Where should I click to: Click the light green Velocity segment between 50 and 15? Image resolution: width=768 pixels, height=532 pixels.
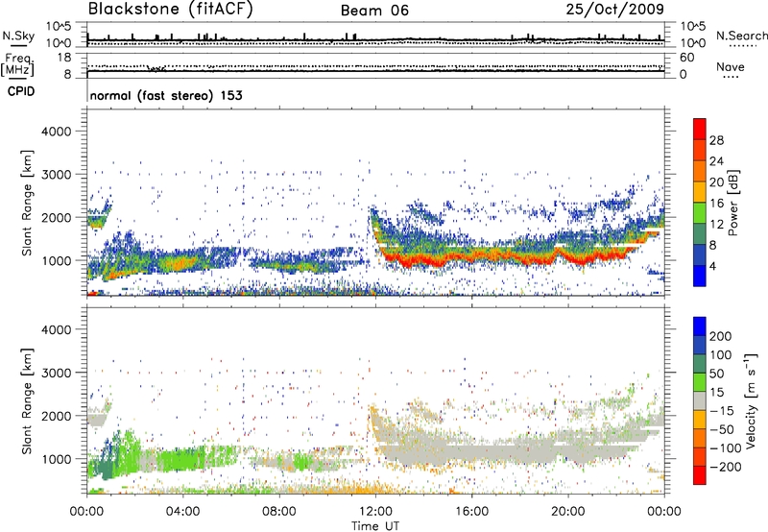700,382
